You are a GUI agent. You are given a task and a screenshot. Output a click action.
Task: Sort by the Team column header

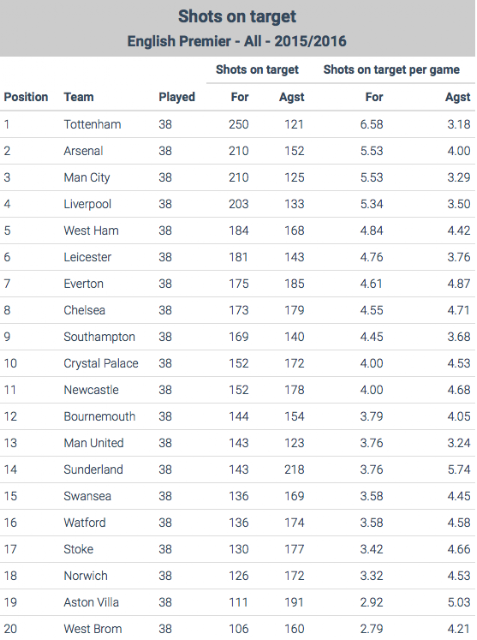[79, 97]
